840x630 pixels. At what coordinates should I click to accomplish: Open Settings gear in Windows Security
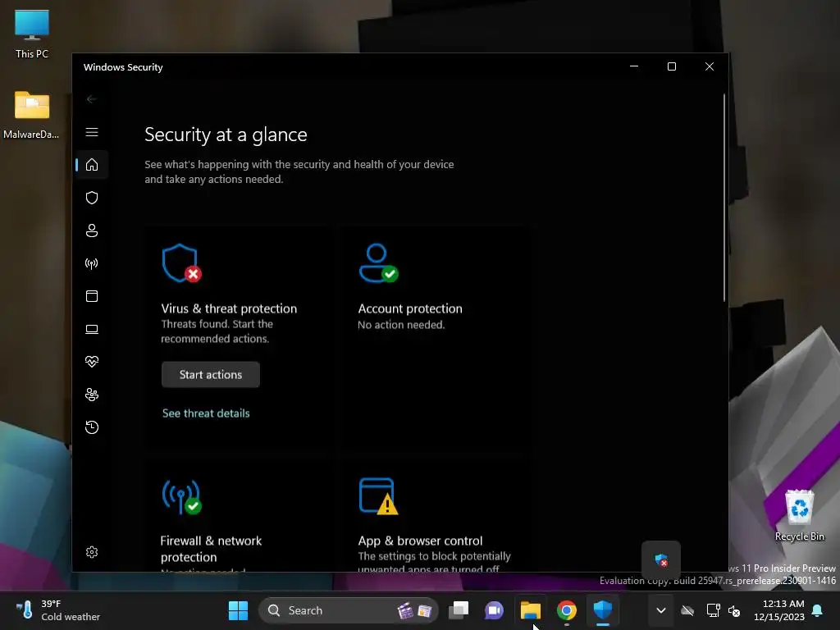pyautogui.click(x=92, y=552)
